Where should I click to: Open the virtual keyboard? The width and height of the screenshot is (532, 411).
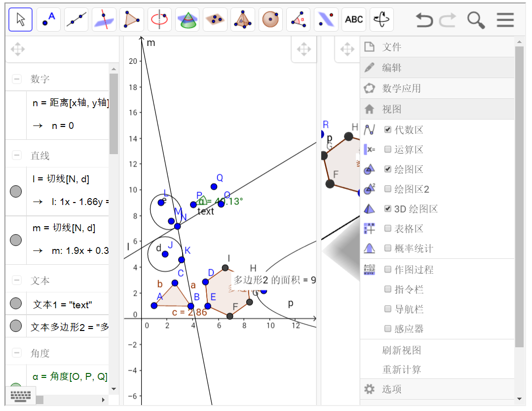pos(21,396)
